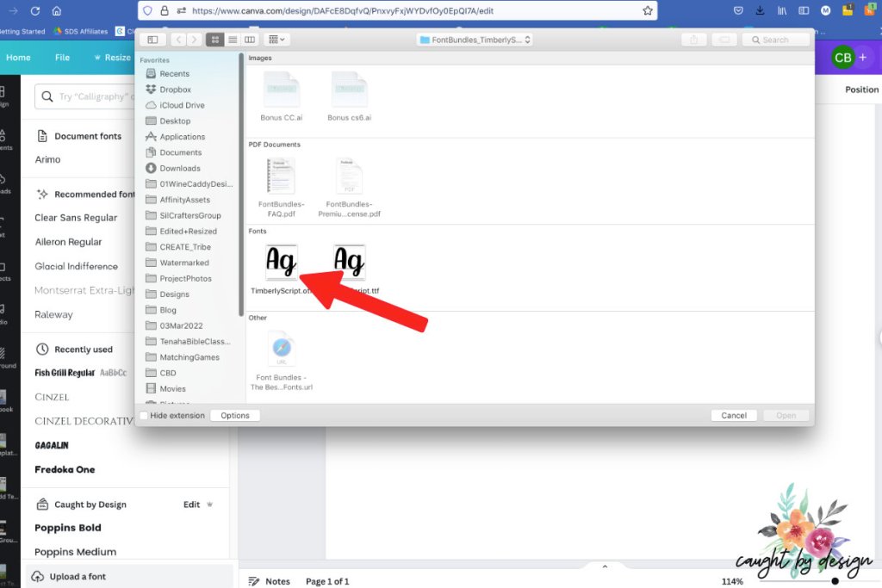Switch file dialog to list view
The width and height of the screenshot is (882, 588).
pos(233,40)
